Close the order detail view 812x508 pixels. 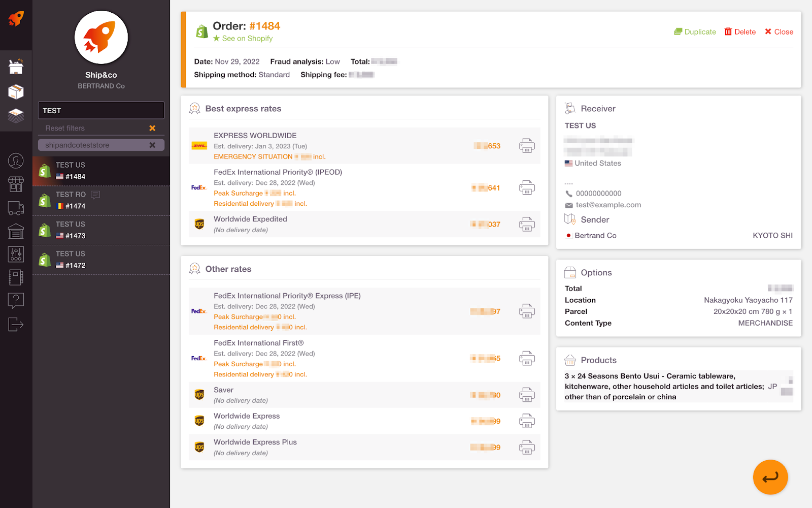point(779,31)
